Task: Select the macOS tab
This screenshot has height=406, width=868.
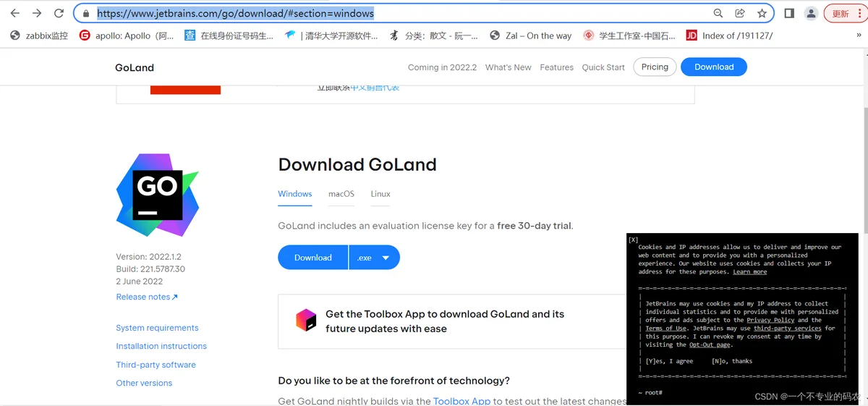Action: click(341, 194)
